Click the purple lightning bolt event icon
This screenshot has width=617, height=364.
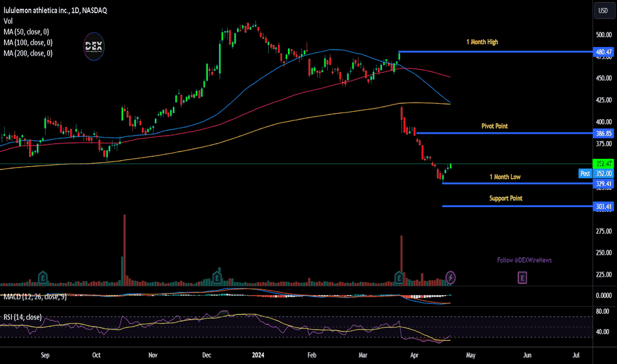[450, 278]
